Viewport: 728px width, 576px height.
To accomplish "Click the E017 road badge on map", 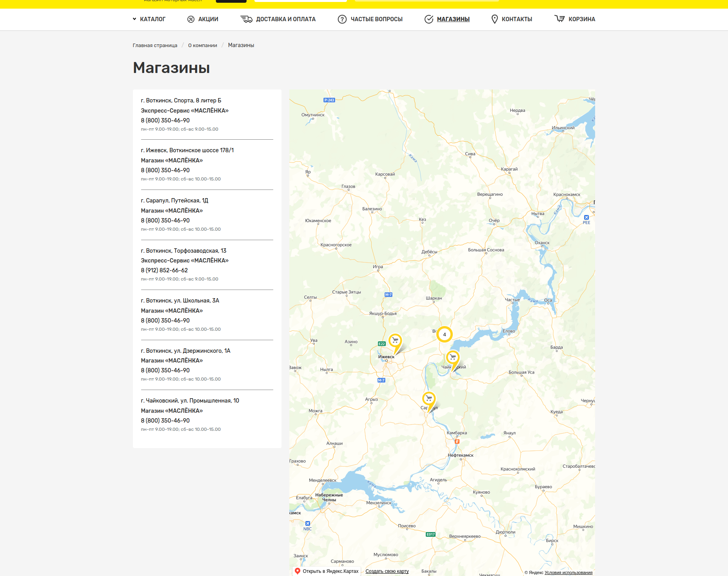I will (430, 534).
